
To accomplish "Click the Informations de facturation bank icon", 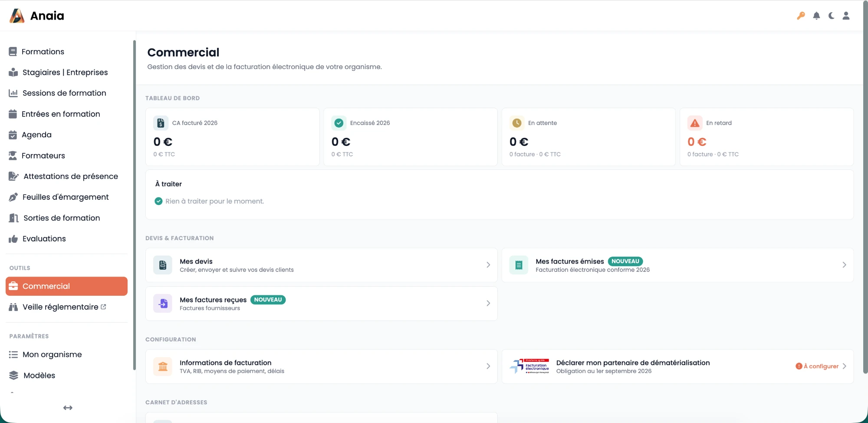I will [x=163, y=366].
